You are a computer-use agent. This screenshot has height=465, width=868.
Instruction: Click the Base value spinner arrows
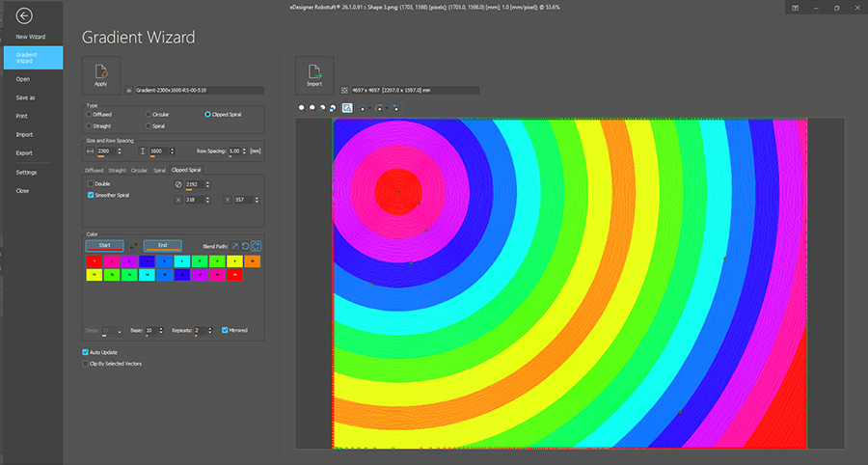160,331
